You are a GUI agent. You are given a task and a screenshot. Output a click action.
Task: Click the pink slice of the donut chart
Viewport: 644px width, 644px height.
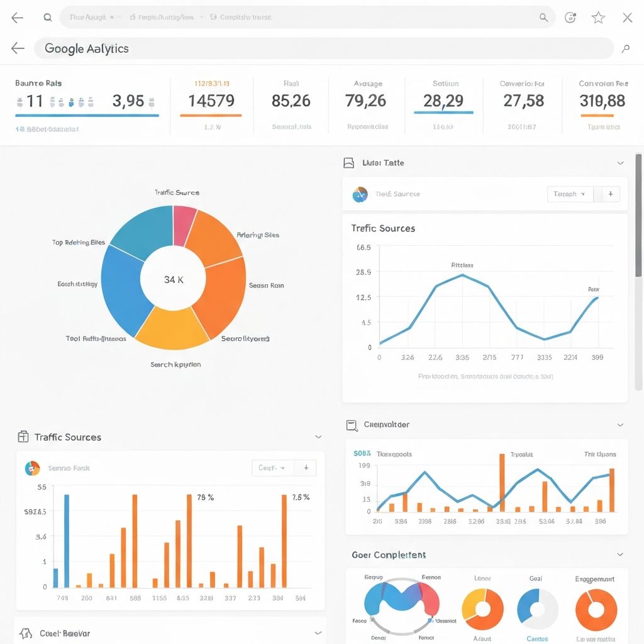click(185, 225)
